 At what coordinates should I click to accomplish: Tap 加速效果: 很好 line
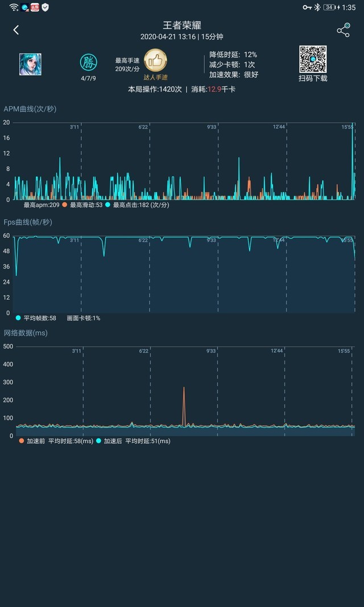click(234, 75)
